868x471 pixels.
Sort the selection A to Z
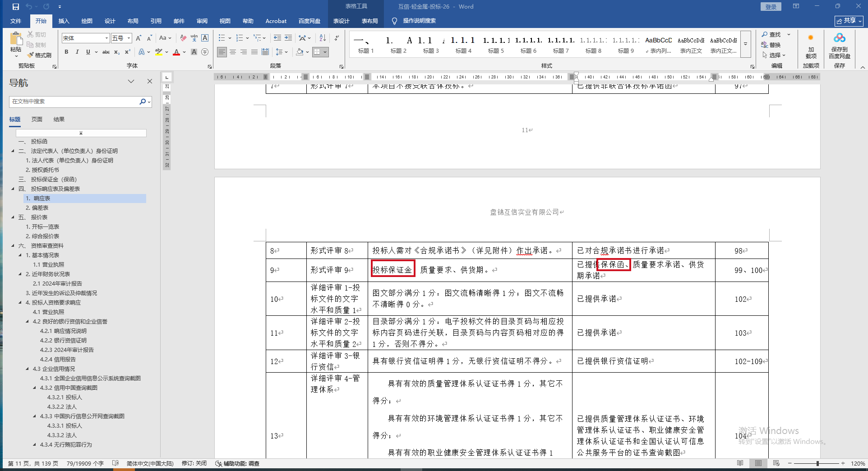(323, 38)
